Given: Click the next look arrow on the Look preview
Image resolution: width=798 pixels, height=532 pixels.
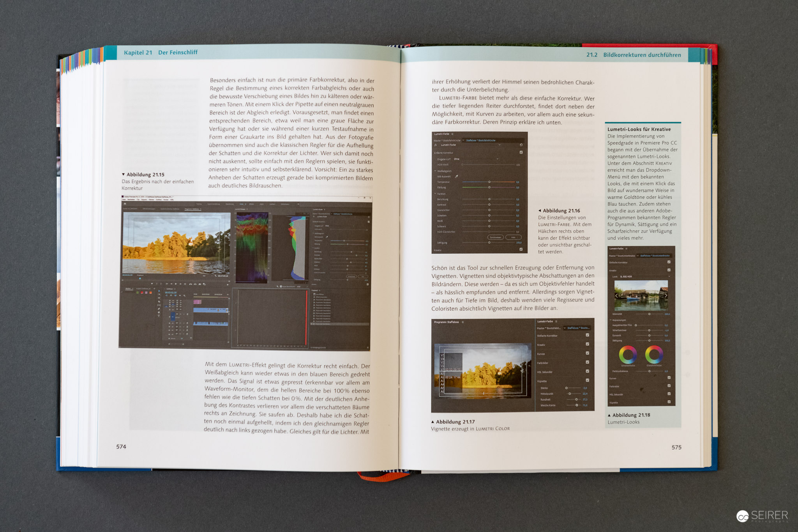Looking at the screenshot, I should (x=666, y=295).
